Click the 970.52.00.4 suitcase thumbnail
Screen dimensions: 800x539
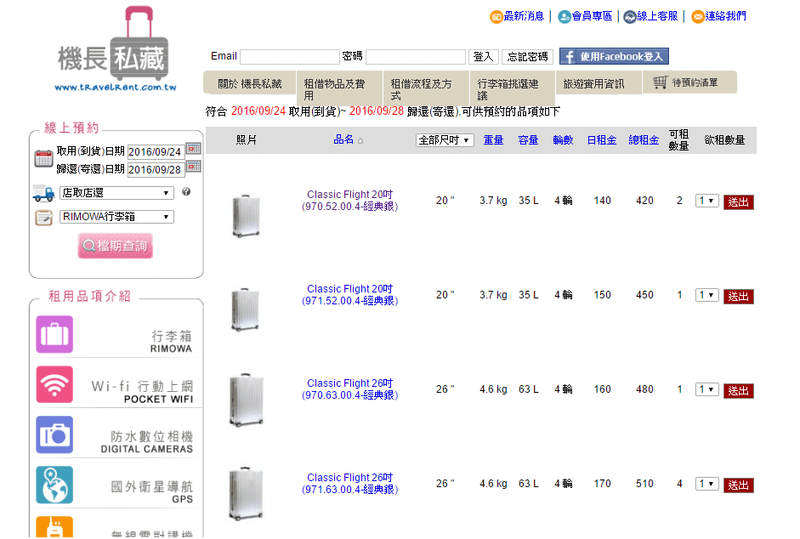(x=246, y=216)
